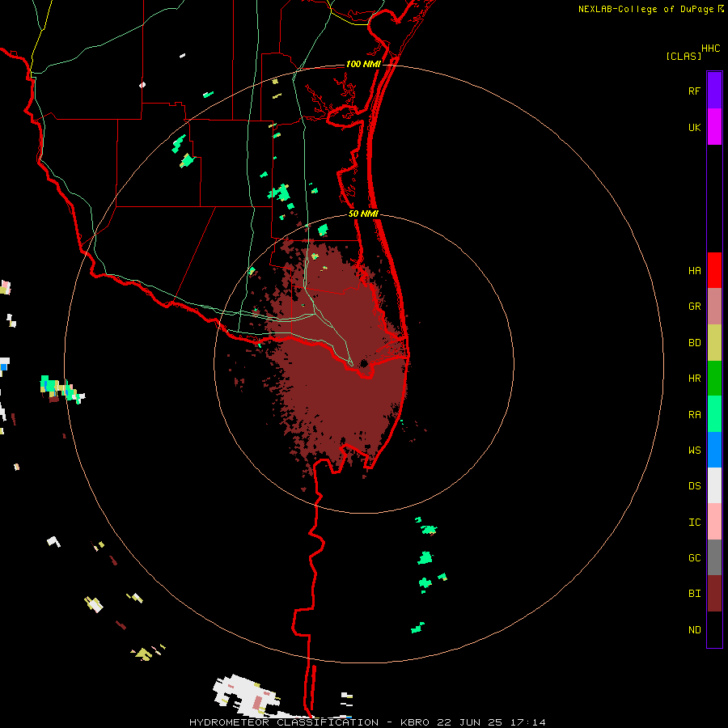Click the GR legend color swatch
The width and height of the screenshot is (728, 728).
(714, 307)
